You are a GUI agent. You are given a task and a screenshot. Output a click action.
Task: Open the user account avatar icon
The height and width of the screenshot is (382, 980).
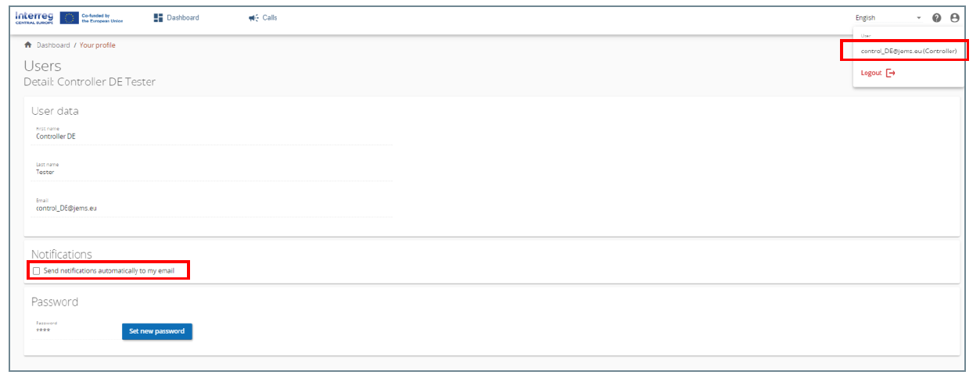click(x=954, y=18)
